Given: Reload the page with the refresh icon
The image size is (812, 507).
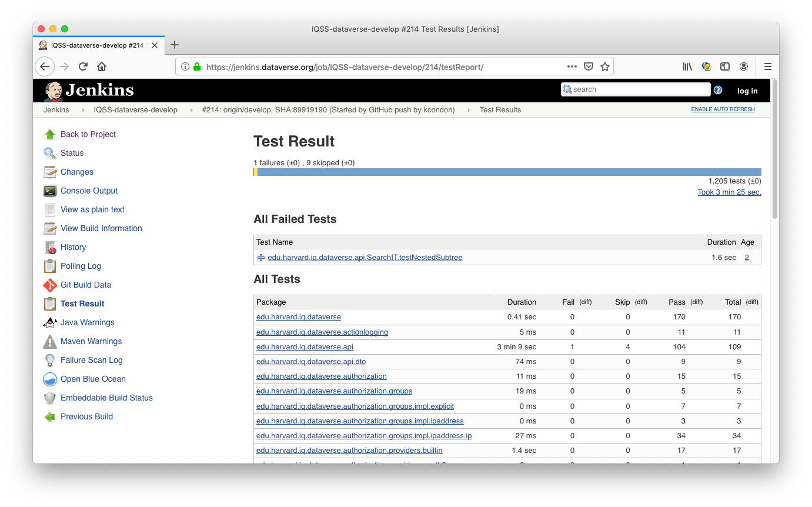Looking at the screenshot, I should 83,66.
